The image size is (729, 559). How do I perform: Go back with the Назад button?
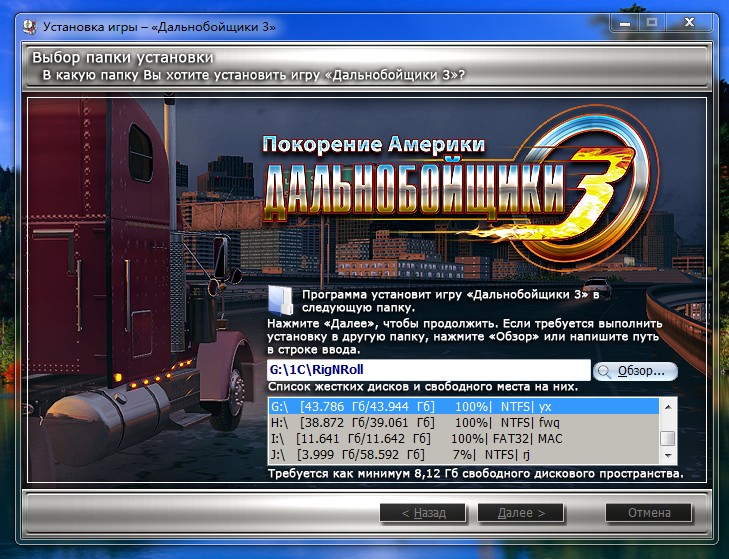(x=423, y=513)
